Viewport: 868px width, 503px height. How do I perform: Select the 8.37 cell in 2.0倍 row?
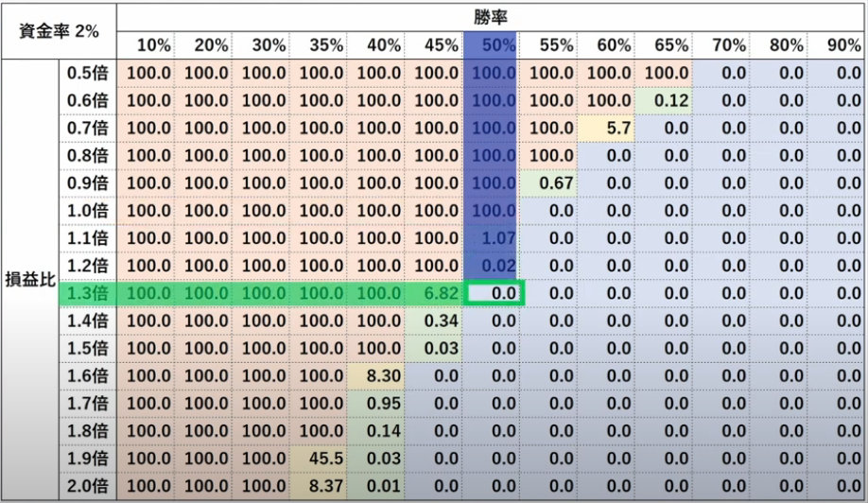point(319,486)
